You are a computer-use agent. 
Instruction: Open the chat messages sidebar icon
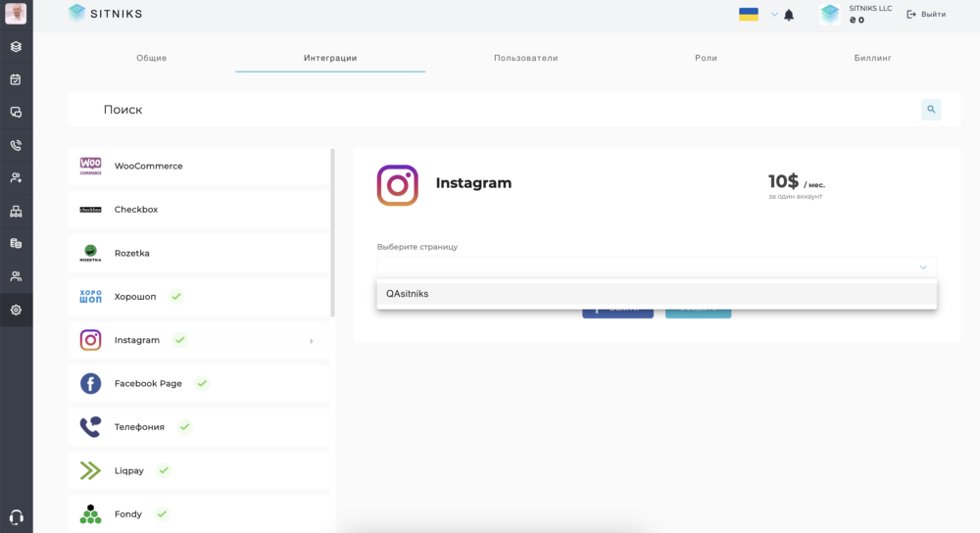17,113
